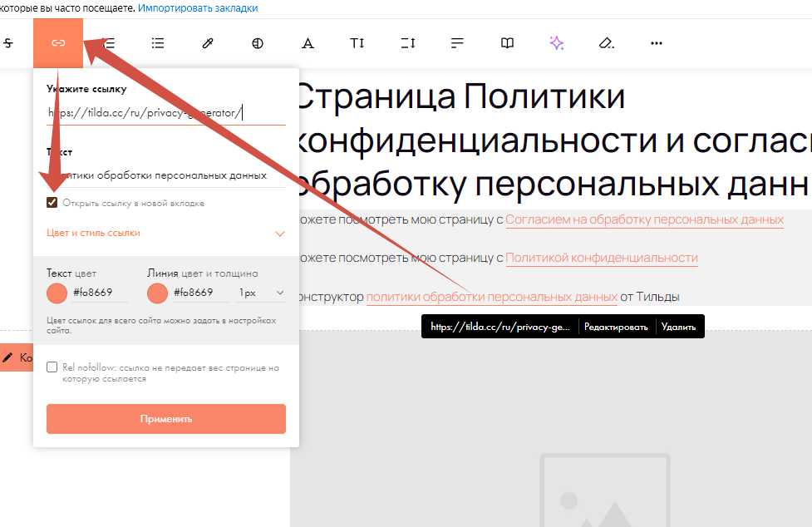Image resolution: width=812 pixels, height=527 pixels.
Task: Open the text color picker pipette icon
Action: [208, 43]
